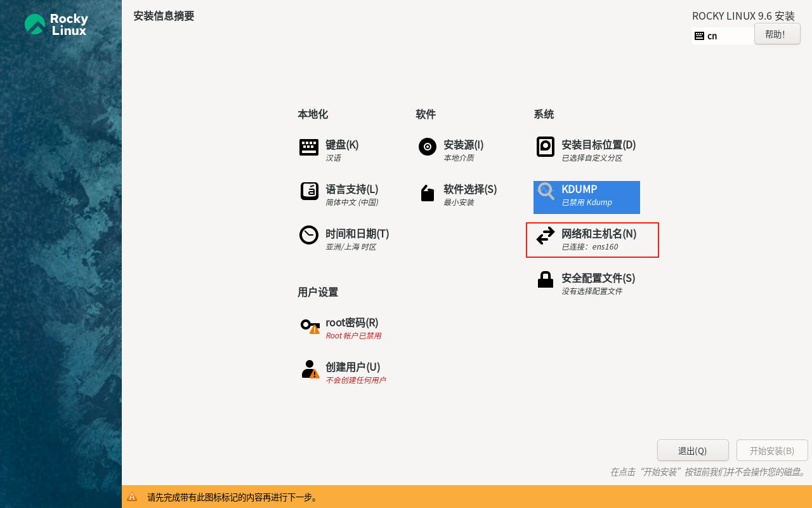Viewport: 812px width, 508px height.
Task: Click the installation source disc icon
Action: 428,147
